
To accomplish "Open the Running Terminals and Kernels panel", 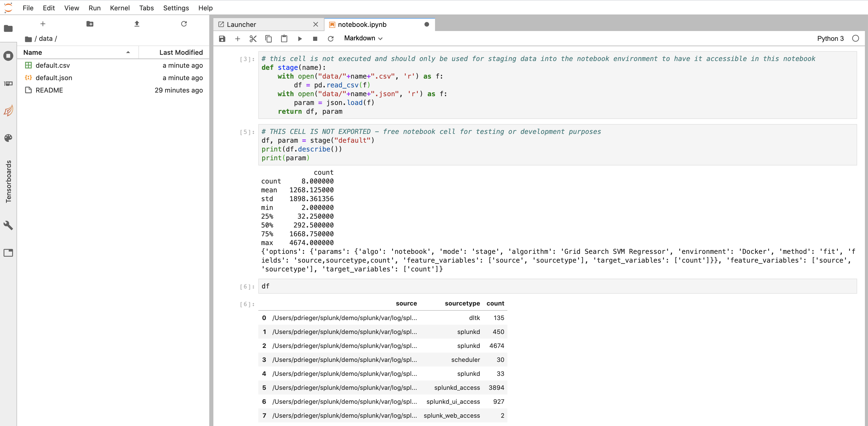I will coord(8,56).
